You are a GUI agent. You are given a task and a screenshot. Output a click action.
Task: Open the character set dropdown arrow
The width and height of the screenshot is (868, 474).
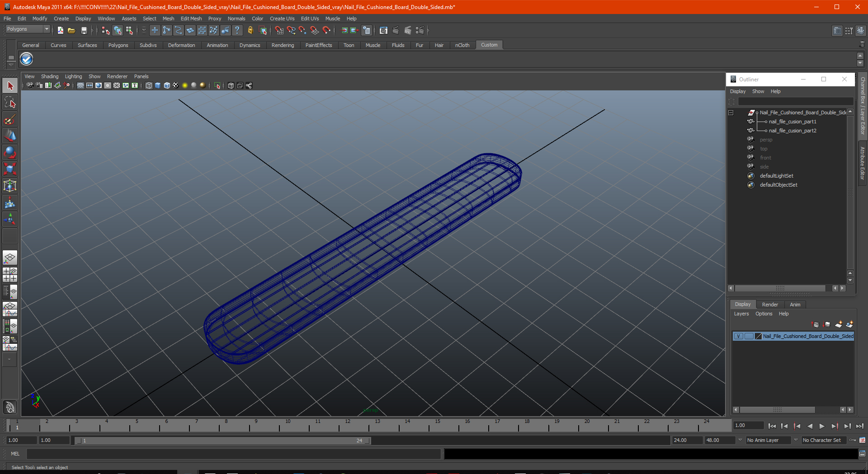click(x=796, y=440)
